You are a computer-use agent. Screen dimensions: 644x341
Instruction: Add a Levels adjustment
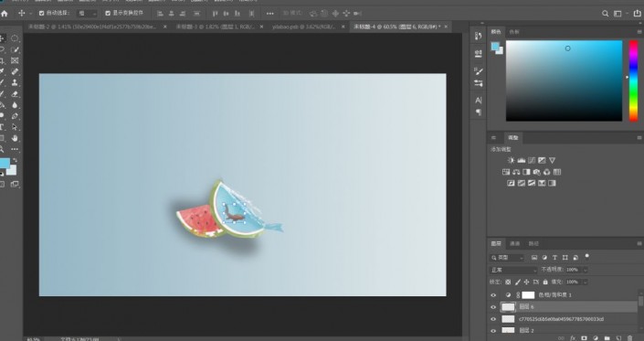click(x=522, y=160)
